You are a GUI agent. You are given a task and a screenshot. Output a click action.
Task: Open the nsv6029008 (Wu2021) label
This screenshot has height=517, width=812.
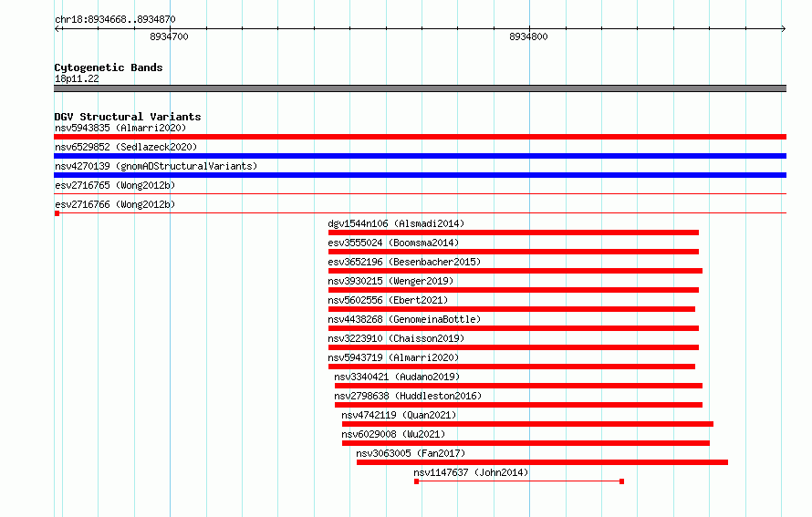(x=393, y=434)
